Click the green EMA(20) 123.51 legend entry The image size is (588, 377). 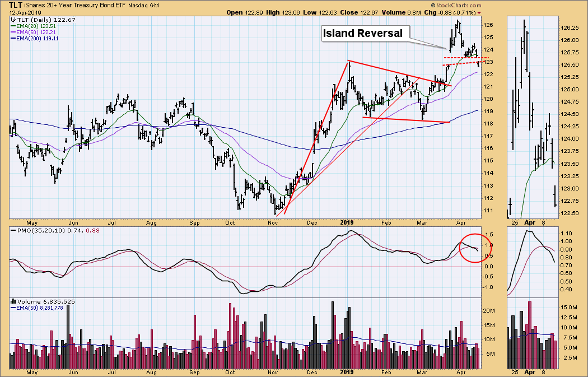pyautogui.click(x=34, y=26)
